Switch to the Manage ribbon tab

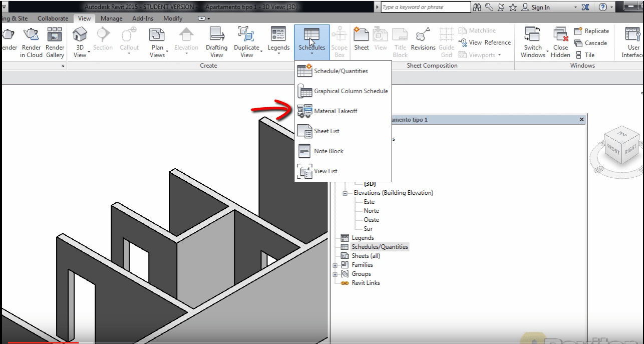pos(111,18)
